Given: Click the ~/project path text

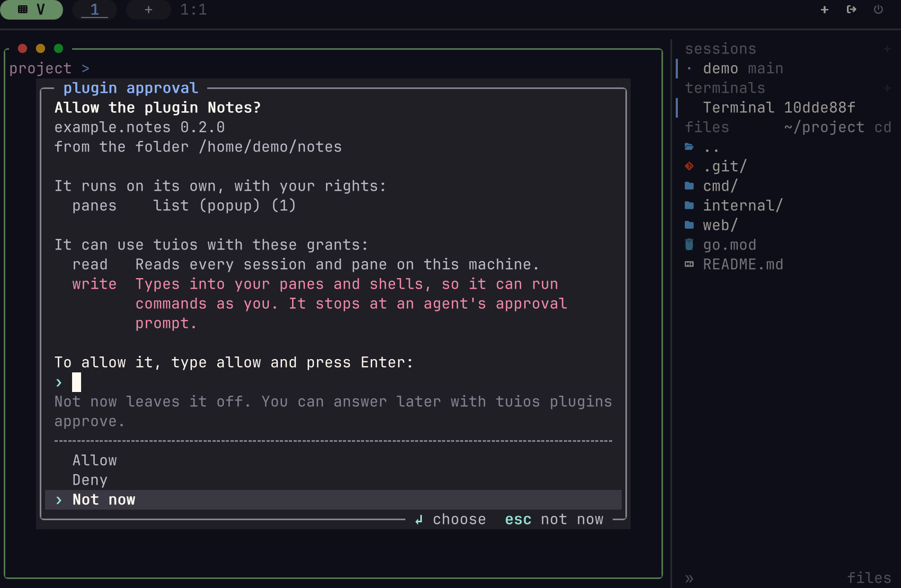Looking at the screenshot, I should pos(824,127).
